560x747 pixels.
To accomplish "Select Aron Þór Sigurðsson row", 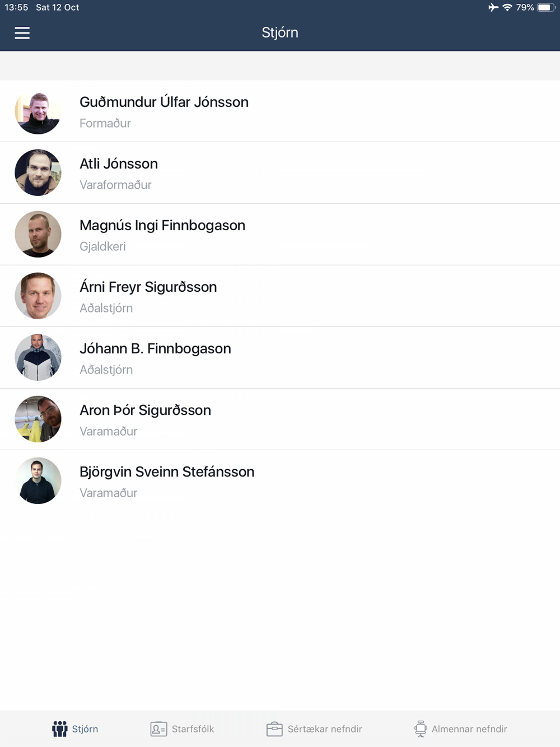I will (x=280, y=419).
